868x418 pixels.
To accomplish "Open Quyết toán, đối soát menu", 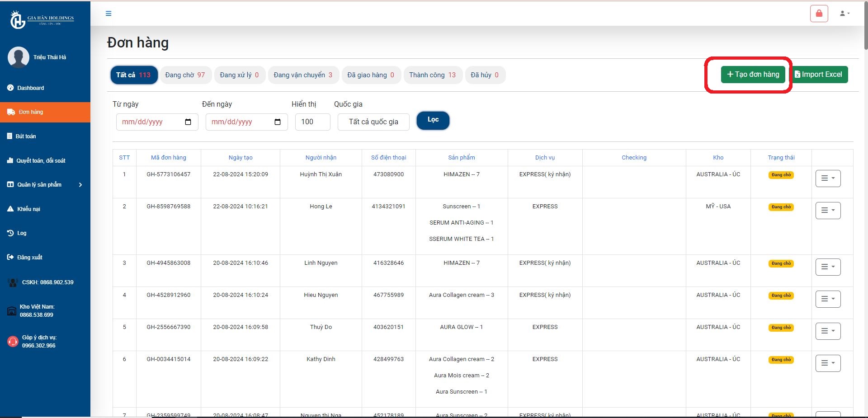I will tap(41, 160).
